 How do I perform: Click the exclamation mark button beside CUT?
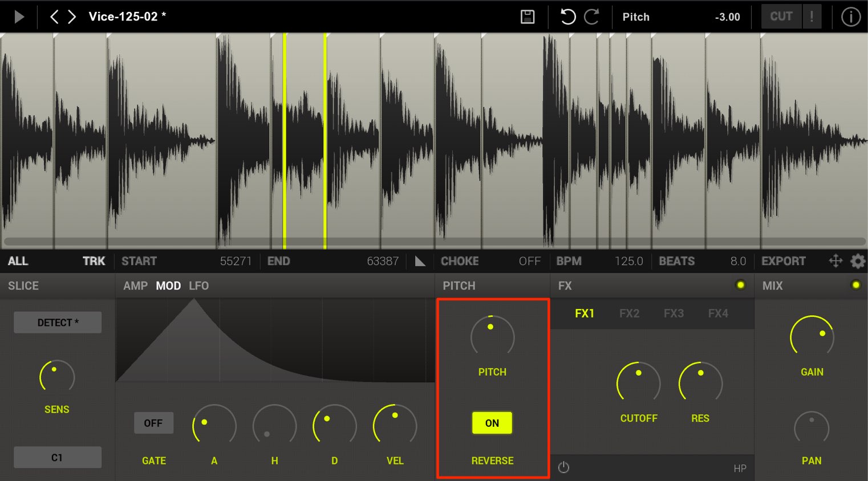[812, 17]
